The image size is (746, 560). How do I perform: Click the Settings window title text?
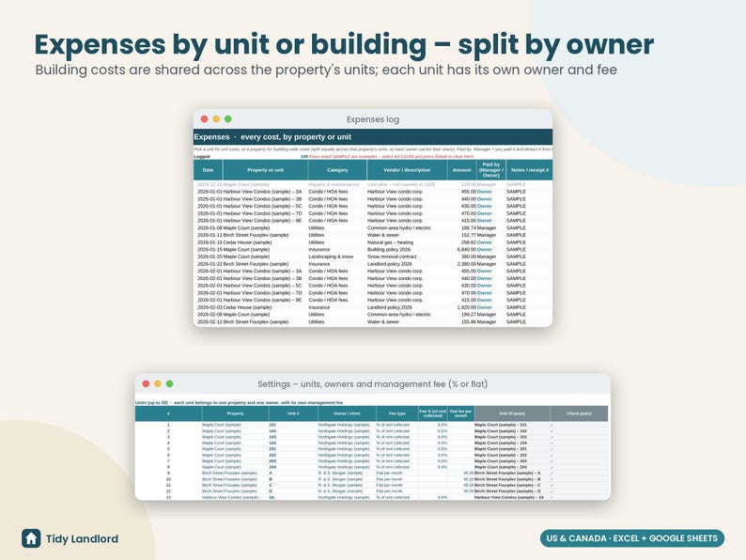pyautogui.click(x=372, y=384)
